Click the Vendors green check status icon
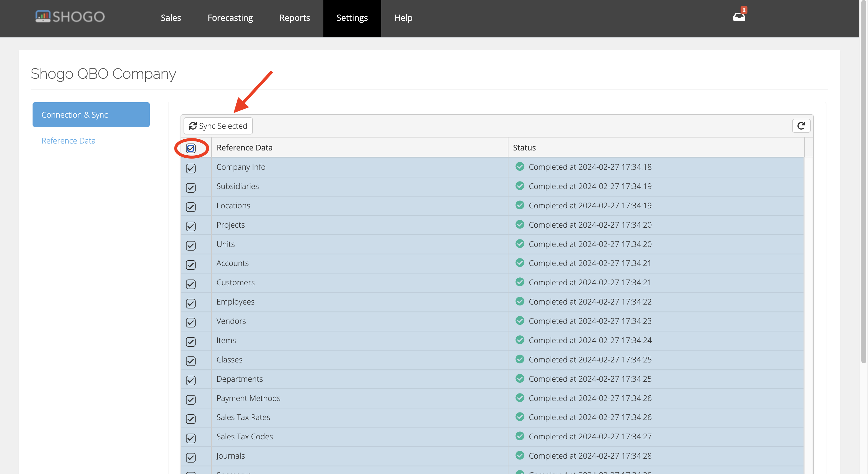This screenshot has width=868, height=474. [x=520, y=320]
